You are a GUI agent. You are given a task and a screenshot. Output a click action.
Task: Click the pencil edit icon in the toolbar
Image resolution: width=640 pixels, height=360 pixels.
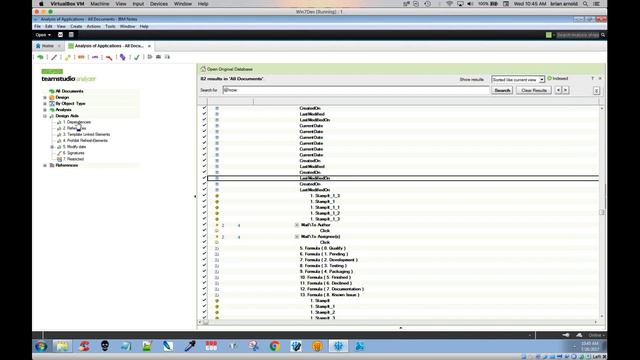[x=54, y=57]
